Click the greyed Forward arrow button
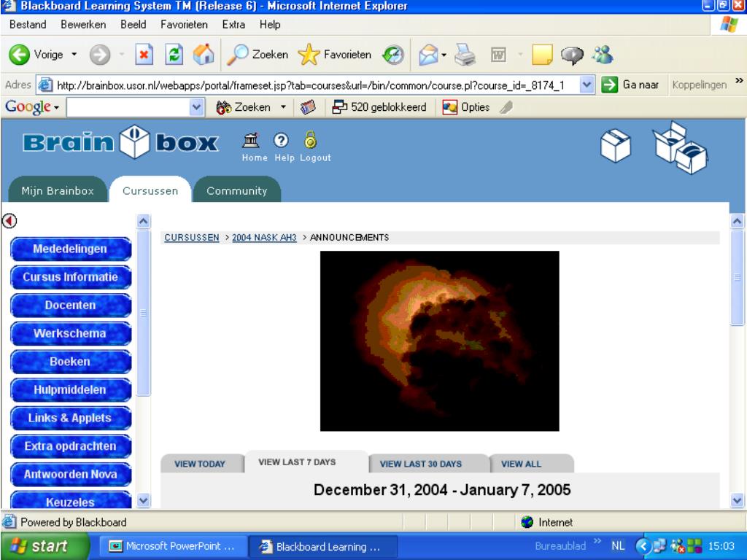This screenshot has width=747, height=560. [x=99, y=55]
